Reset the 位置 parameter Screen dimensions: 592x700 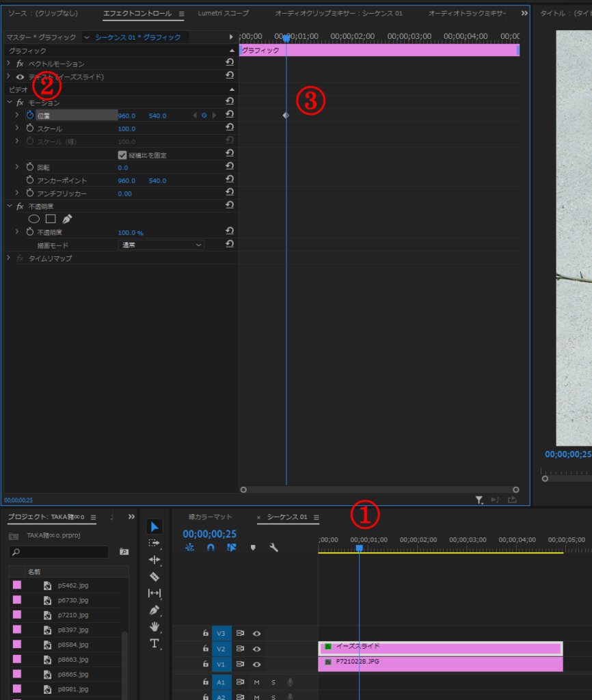pyautogui.click(x=230, y=114)
